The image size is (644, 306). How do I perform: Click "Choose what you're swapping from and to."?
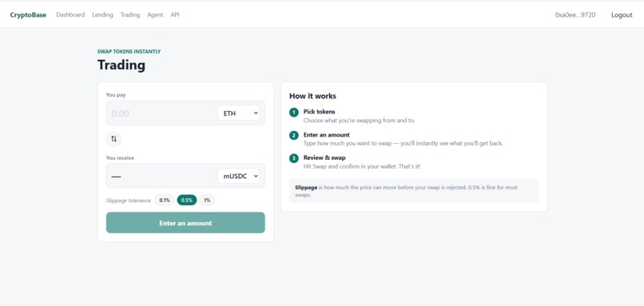359,121
